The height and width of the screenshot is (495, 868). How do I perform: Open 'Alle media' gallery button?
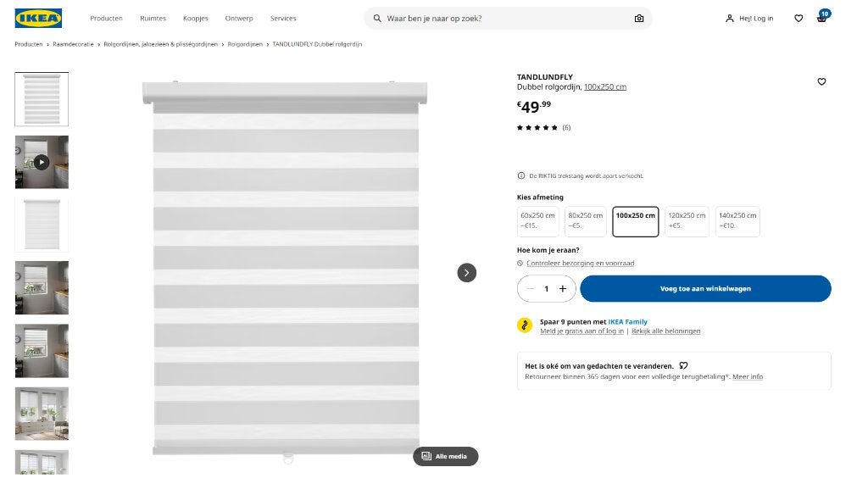446,456
